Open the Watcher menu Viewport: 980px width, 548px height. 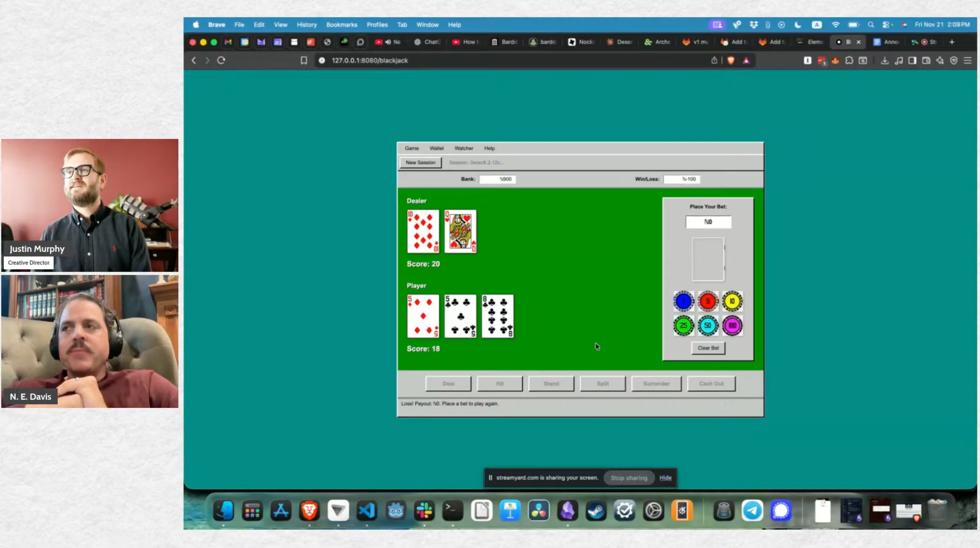[x=464, y=148]
